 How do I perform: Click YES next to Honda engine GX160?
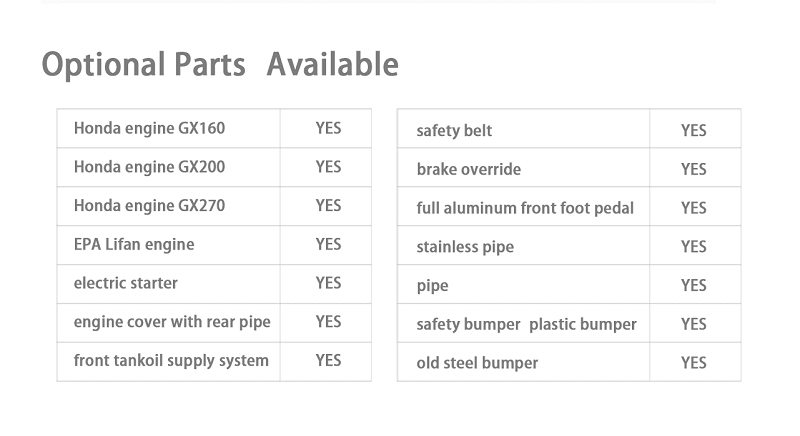point(328,128)
